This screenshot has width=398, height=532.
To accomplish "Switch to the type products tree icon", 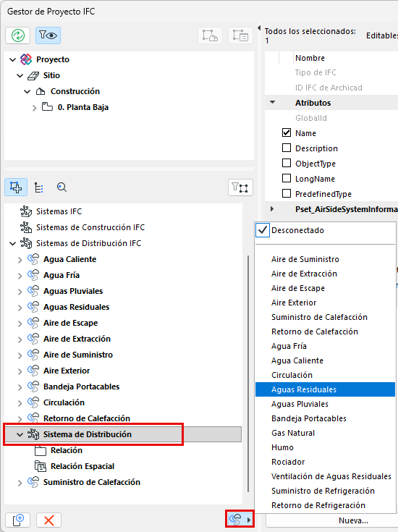I will pos(39,187).
